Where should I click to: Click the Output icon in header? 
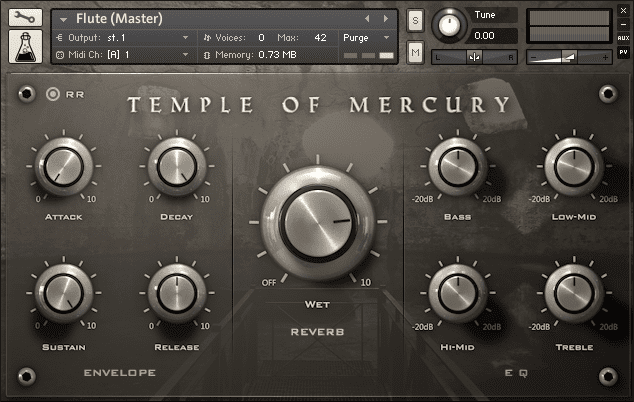[x=60, y=38]
